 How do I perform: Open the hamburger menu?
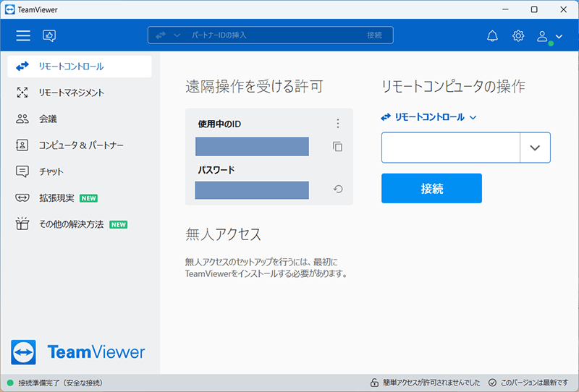(x=23, y=35)
